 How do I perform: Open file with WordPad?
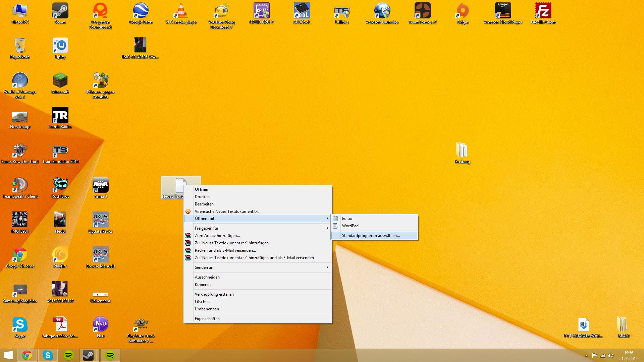pos(350,226)
